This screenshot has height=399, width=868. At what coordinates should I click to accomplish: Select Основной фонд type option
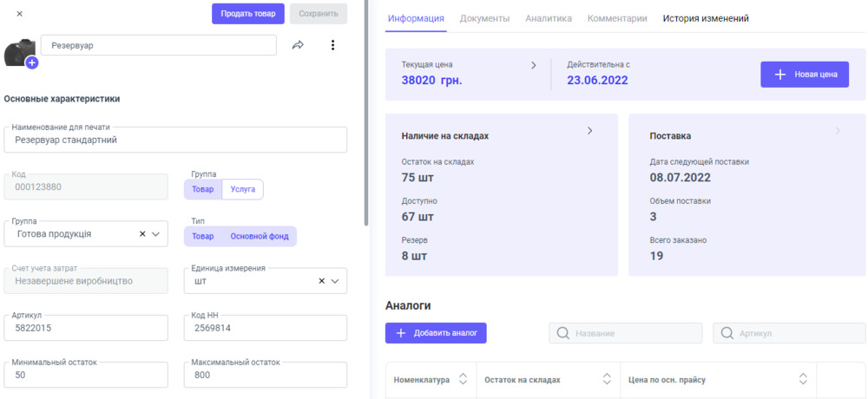point(260,236)
